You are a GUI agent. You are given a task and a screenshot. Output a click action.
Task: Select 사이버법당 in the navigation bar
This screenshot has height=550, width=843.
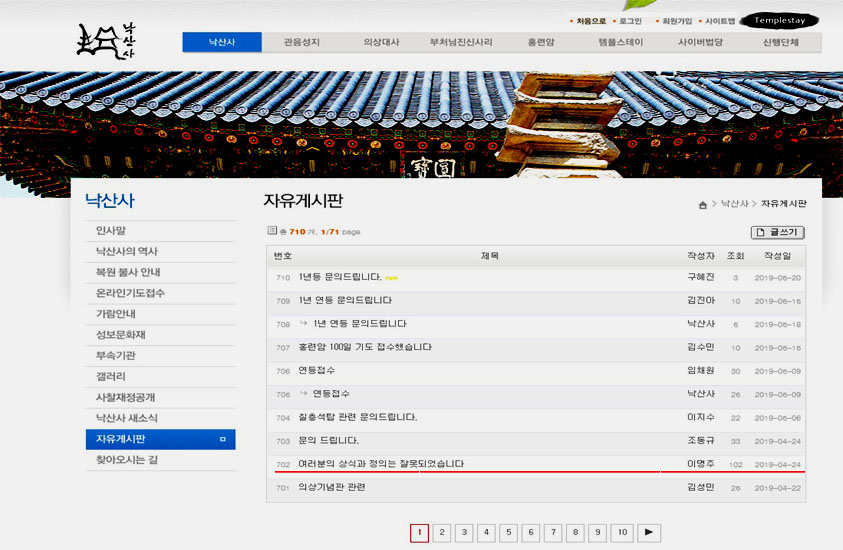700,43
